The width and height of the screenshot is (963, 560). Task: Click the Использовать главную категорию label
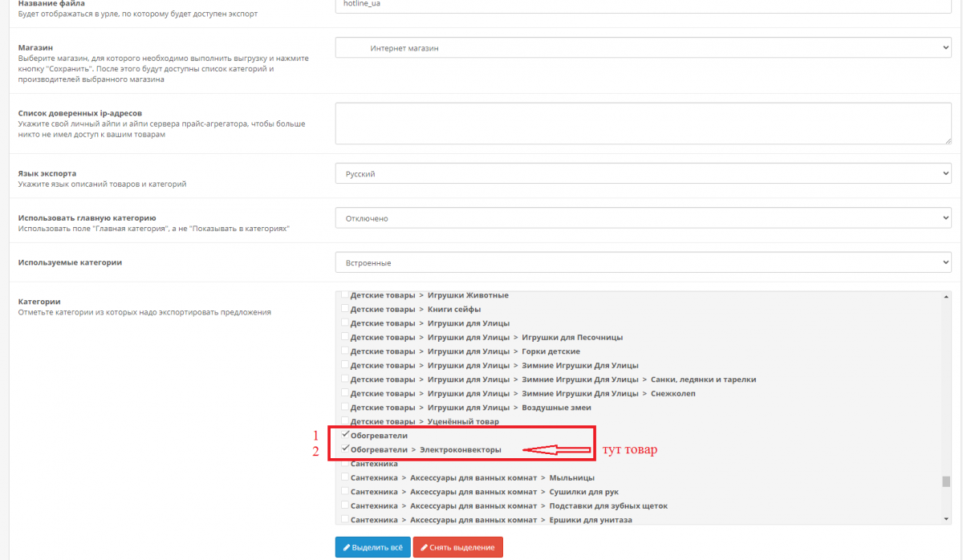pyautogui.click(x=87, y=217)
